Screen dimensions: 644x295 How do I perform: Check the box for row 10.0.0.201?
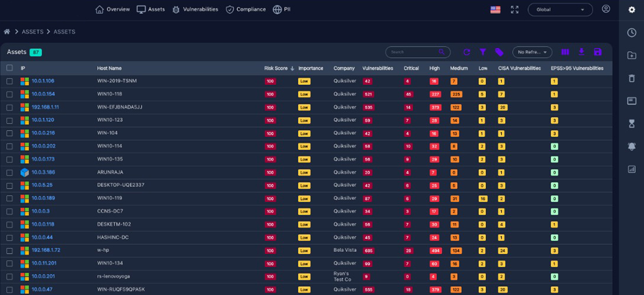(x=10, y=276)
